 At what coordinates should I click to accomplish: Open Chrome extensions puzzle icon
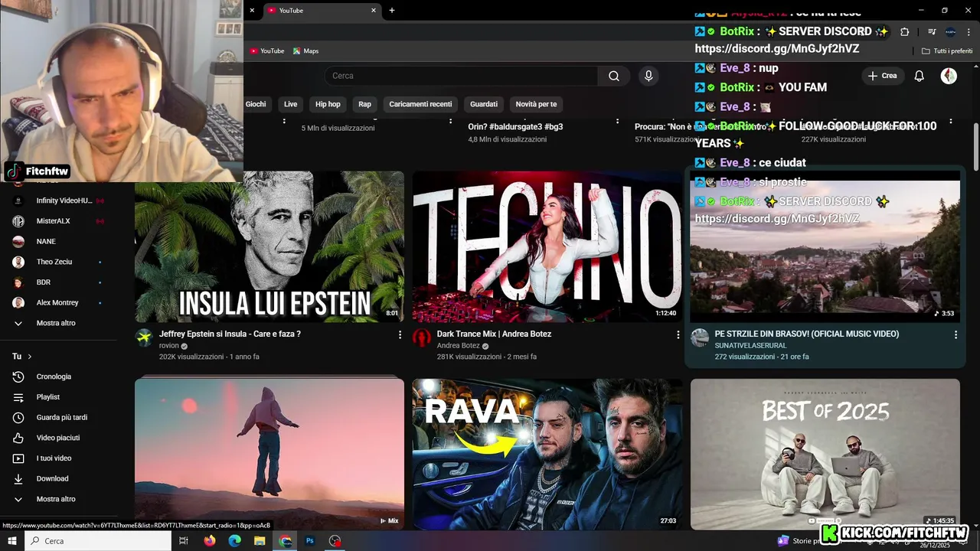pyautogui.click(x=904, y=32)
